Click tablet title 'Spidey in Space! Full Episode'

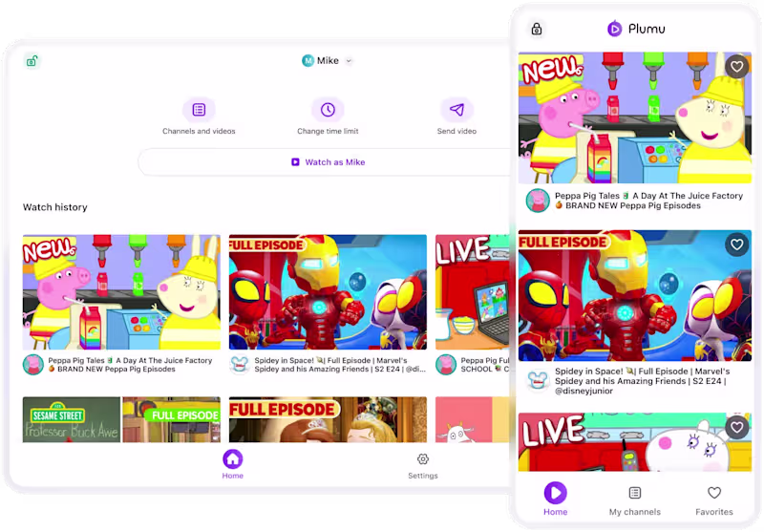coord(340,365)
